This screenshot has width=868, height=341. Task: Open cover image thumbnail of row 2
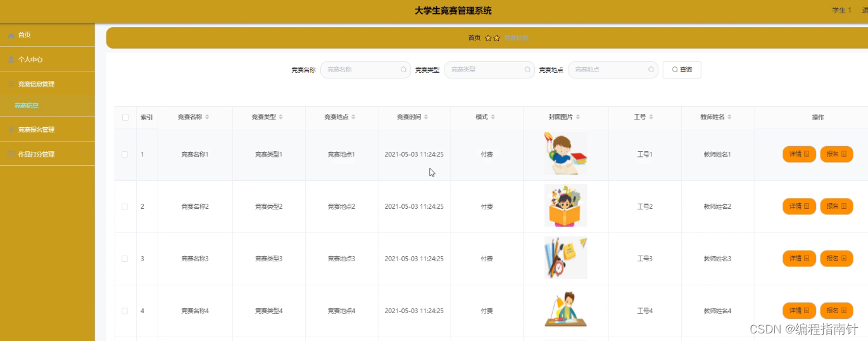pos(565,206)
